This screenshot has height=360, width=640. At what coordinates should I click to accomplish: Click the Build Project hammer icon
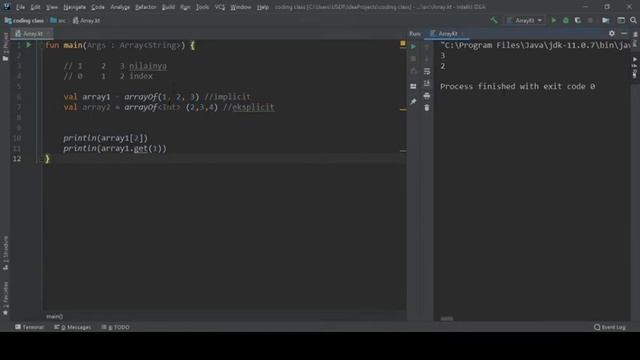click(x=494, y=20)
